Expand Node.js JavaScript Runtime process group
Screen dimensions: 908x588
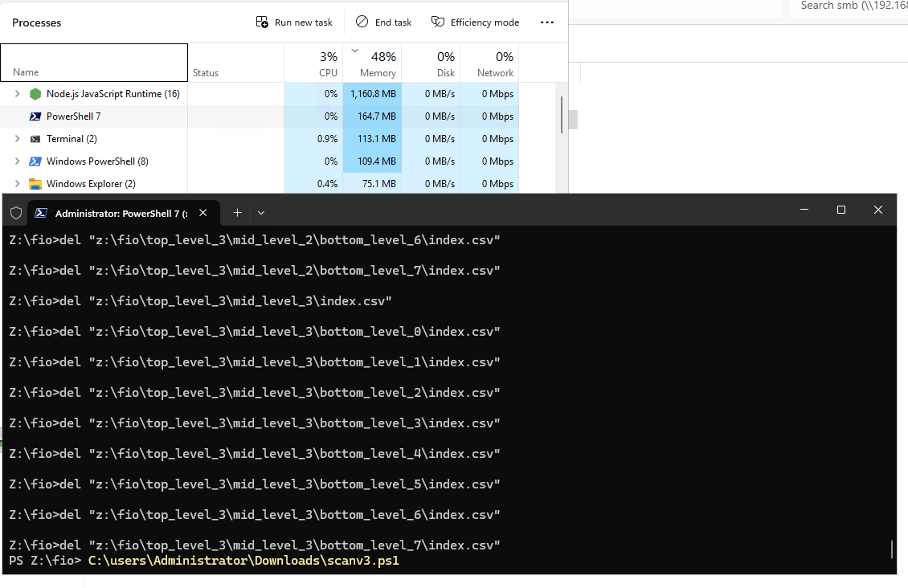pyautogui.click(x=18, y=93)
